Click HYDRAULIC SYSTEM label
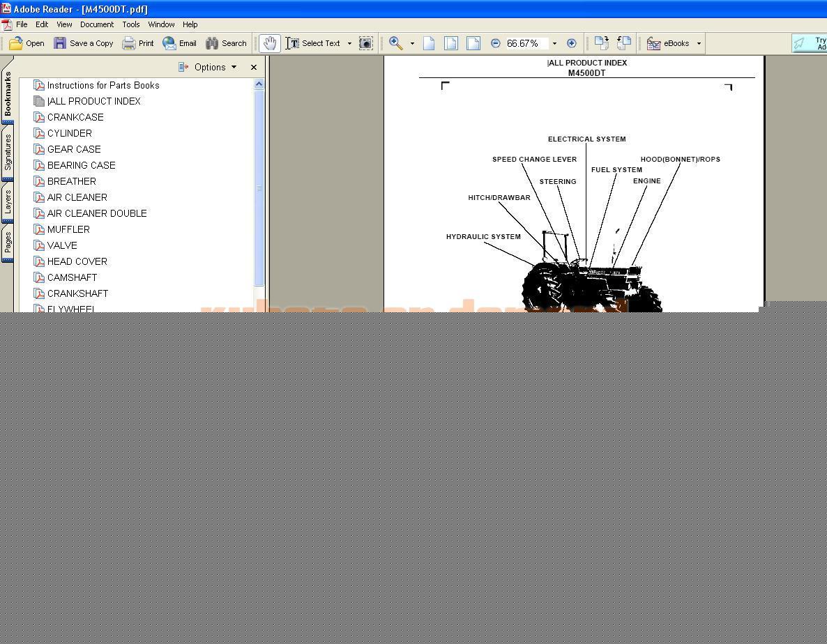Screen dimensions: 827x644 click(x=483, y=237)
